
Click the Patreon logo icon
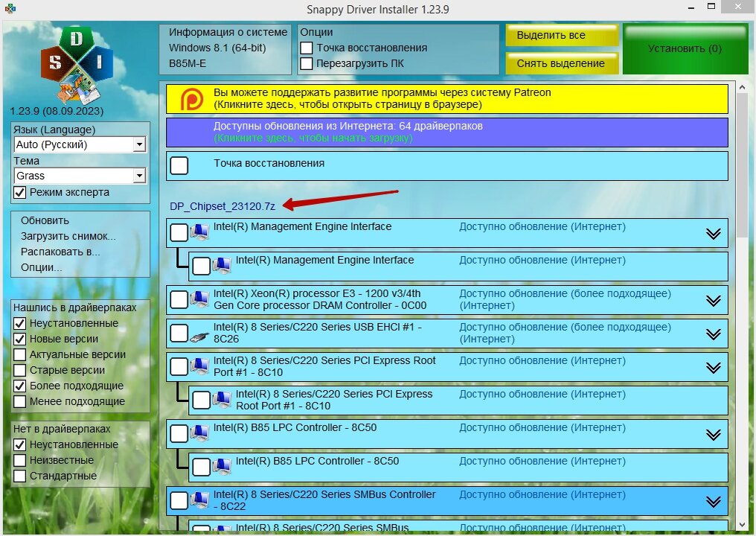pyautogui.click(x=191, y=99)
